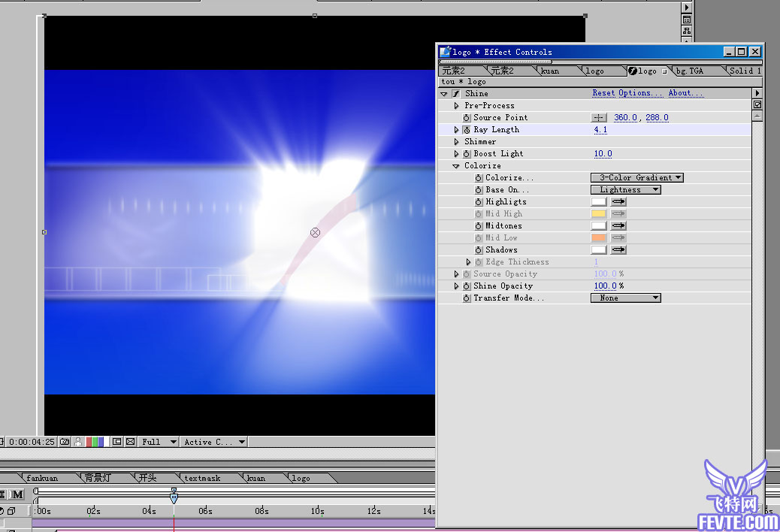Image resolution: width=780 pixels, height=532 pixels.
Task: Pick Midtones color with its eyedropper
Action: click(618, 225)
